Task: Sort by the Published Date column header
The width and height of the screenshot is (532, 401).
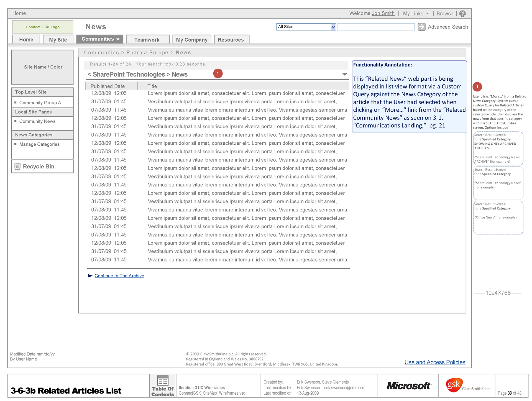Action: point(108,86)
